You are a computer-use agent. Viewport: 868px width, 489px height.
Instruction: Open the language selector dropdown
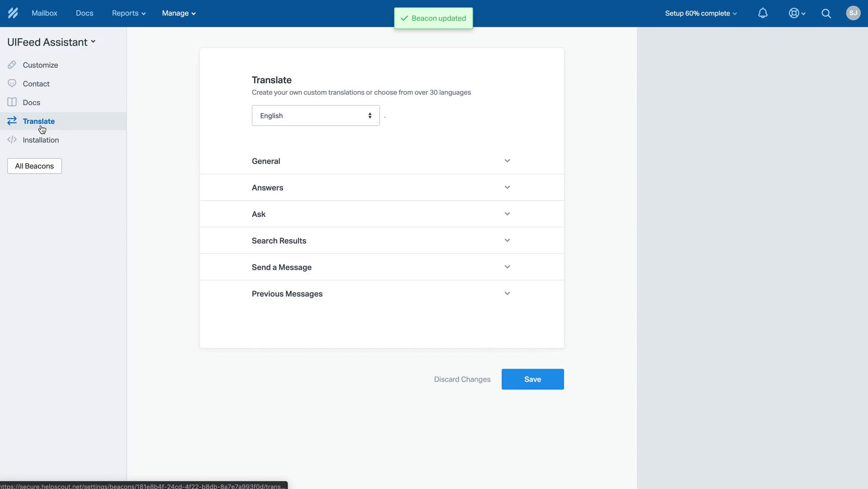coord(316,115)
